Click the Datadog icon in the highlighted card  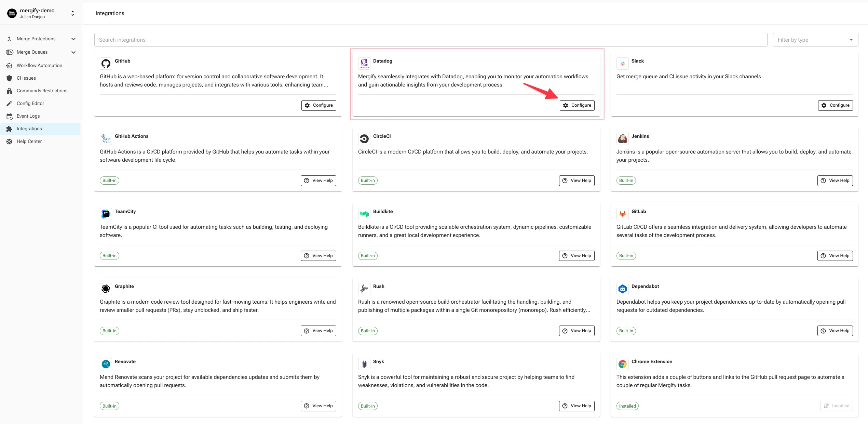pos(364,63)
